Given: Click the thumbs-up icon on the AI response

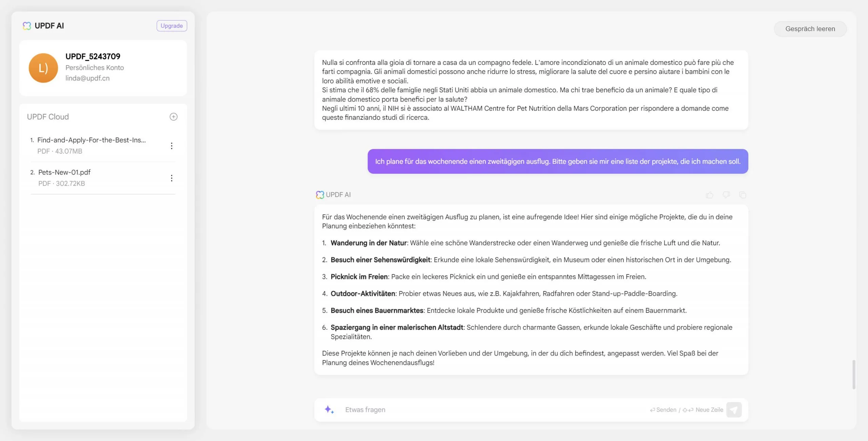Looking at the screenshot, I should 710,195.
